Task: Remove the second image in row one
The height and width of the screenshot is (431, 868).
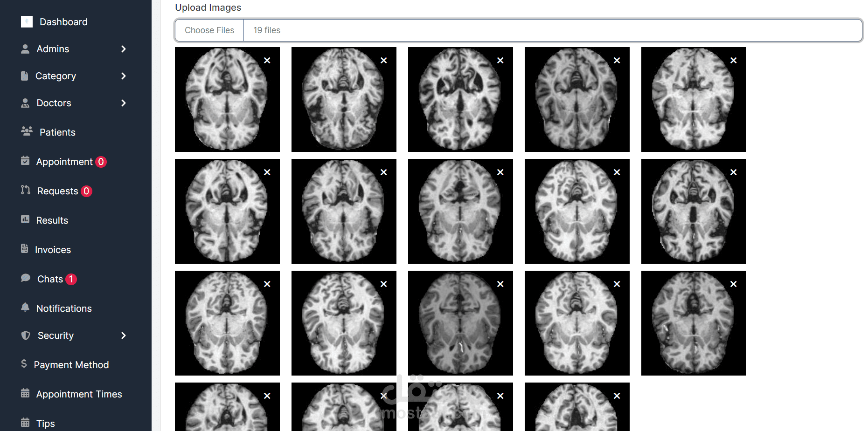Action: (x=384, y=61)
